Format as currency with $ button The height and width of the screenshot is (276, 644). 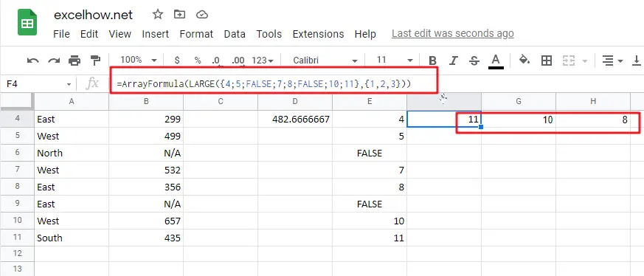[x=177, y=61]
